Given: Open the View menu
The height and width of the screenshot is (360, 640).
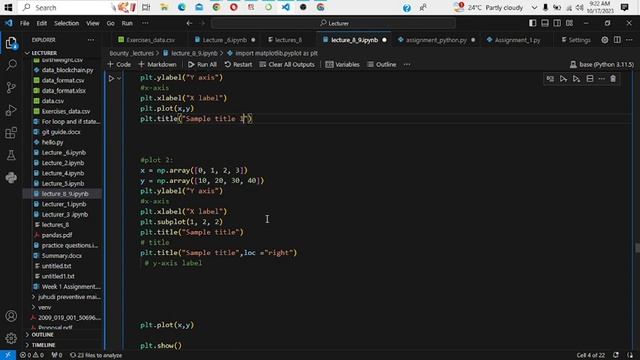Looking at the screenshot, I should point(93,23).
